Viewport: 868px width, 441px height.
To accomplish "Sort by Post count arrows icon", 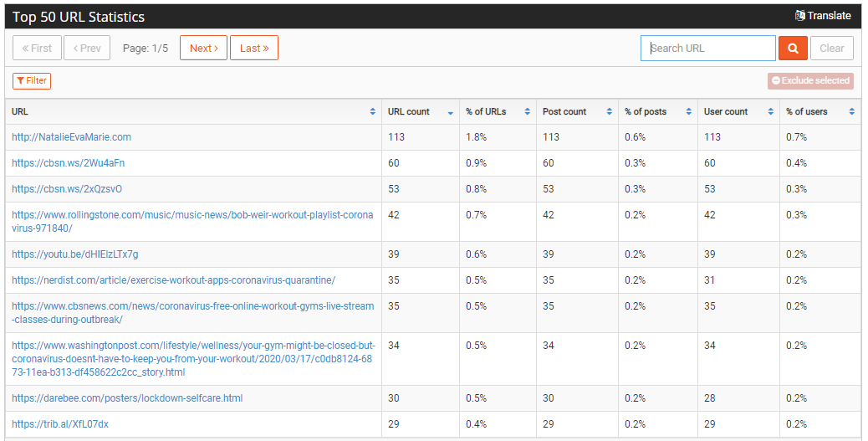I will pyautogui.click(x=609, y=111).
